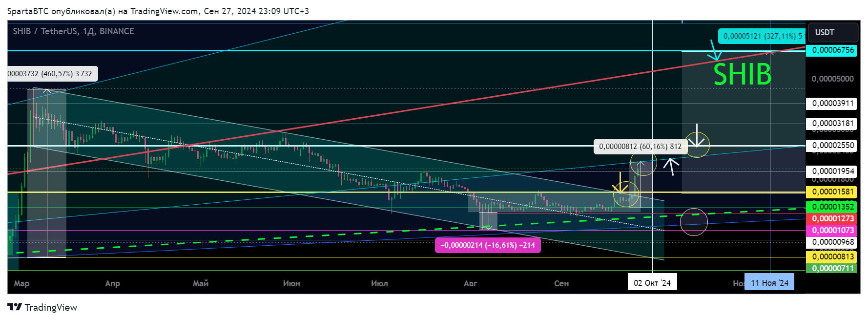Viewport: 868px width, 320px height.
Task: Click the Авг month label on time axis
Action: [x=470, y=284]
